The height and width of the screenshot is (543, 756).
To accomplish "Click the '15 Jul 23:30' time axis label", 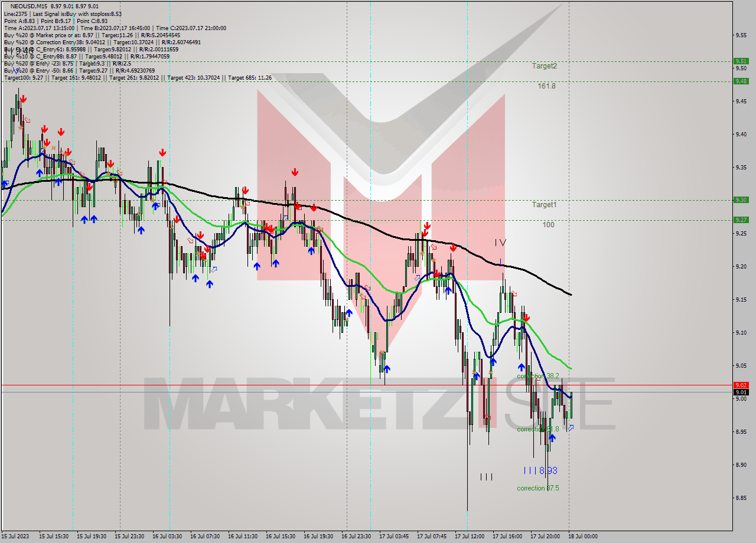I will pyautogui.click(x=130, y=537).
